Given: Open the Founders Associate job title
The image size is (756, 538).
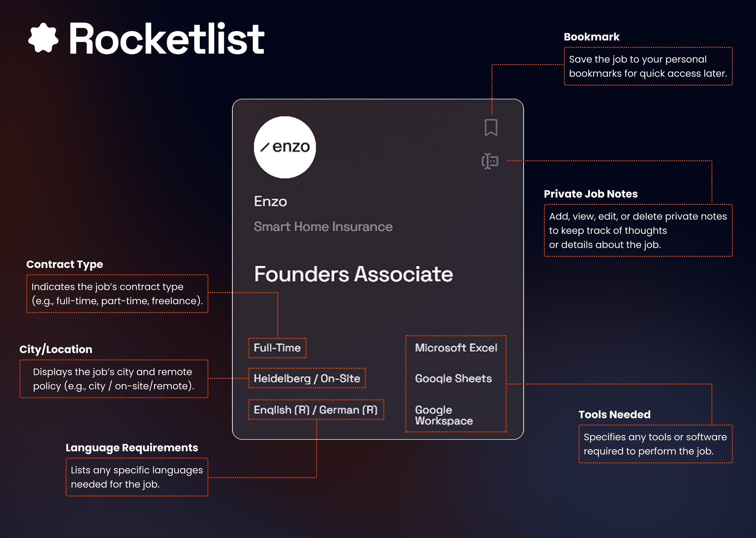Looking at the screenshot, I should tap(354, 274).
